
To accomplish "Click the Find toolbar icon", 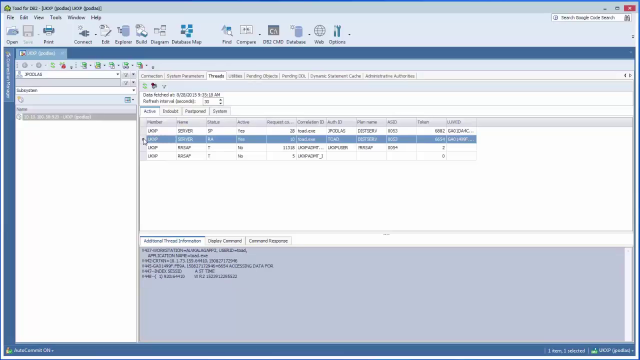I will (x=227, y=34).
